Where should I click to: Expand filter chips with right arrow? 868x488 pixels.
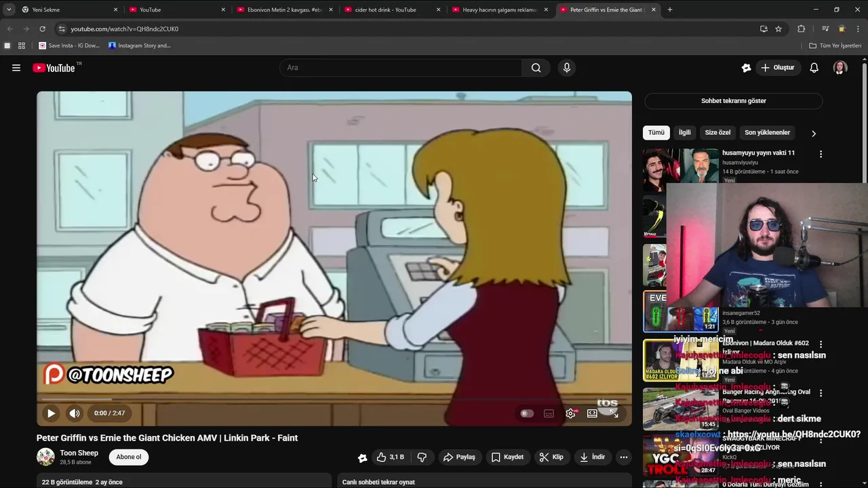click(814, 134)
